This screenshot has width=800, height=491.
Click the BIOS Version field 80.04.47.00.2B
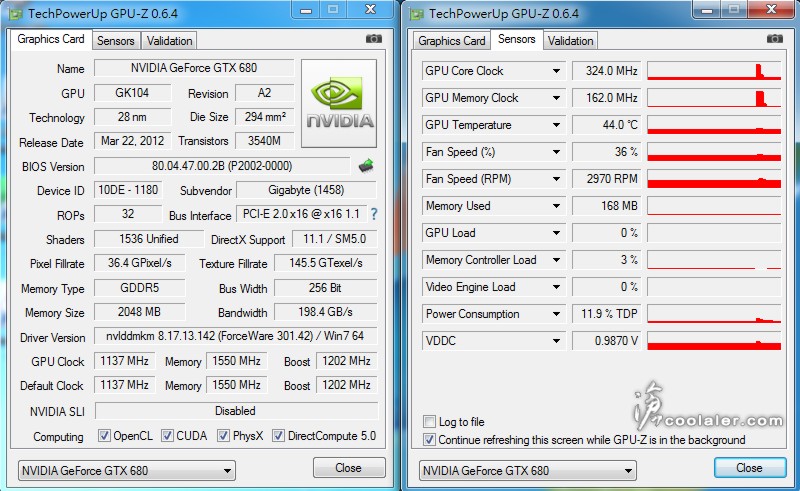222,166
